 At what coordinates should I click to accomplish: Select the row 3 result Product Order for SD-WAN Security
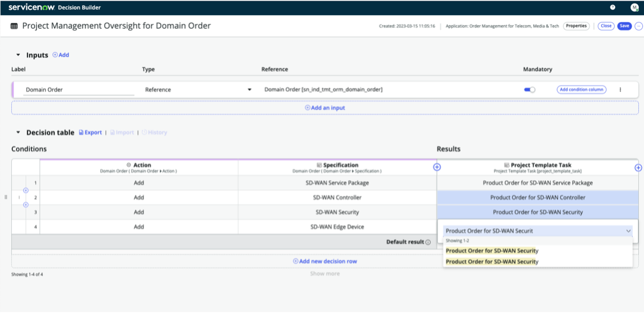pos(537,212)
